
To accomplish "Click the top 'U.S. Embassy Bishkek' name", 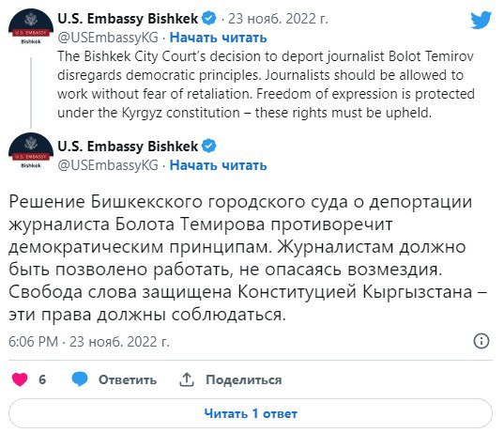I will (128, 19).
